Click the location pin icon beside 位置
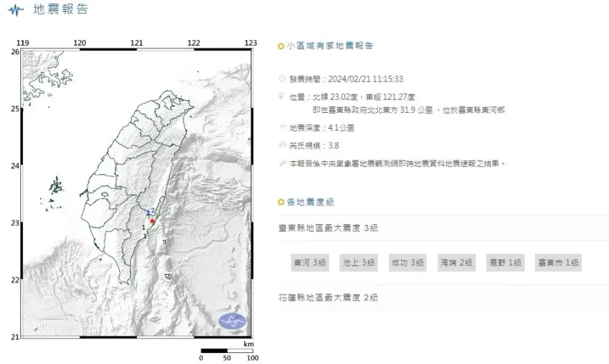Viewport: 609px width, 364px height. pyautogui.click(x=281, y=96)
